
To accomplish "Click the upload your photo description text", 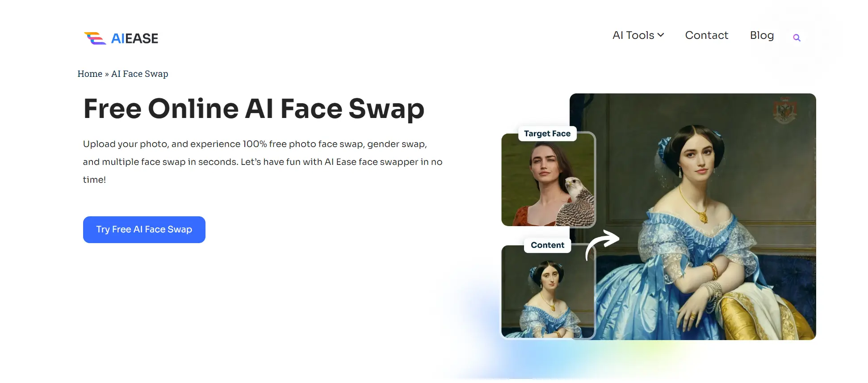I will click(263, 162).
